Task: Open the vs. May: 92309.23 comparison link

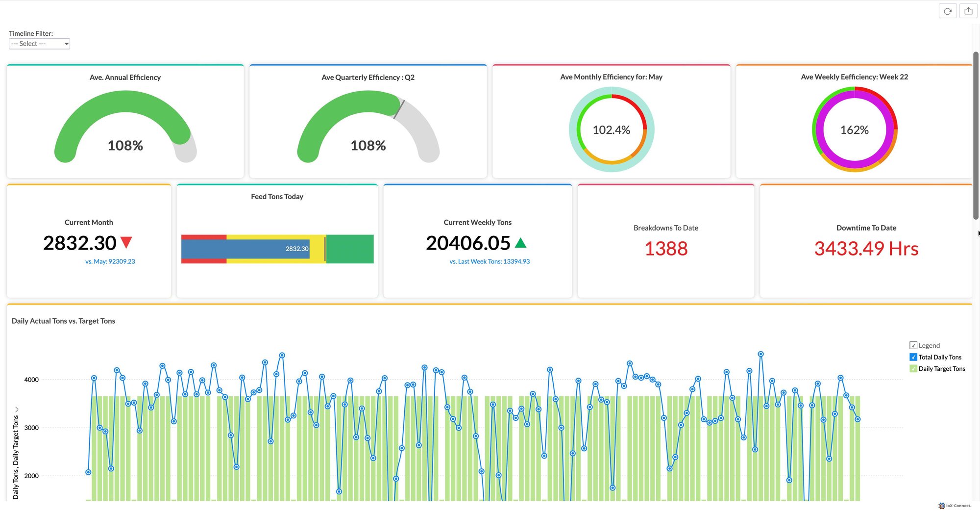Action: 111,261
